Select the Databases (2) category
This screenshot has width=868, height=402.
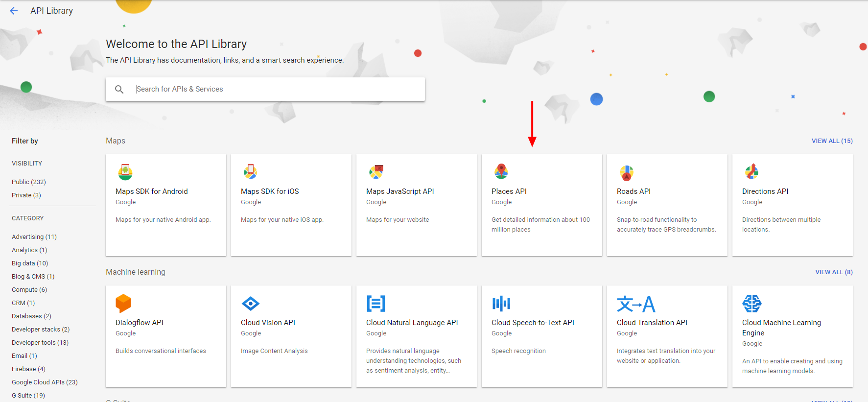tap(31, 316)
